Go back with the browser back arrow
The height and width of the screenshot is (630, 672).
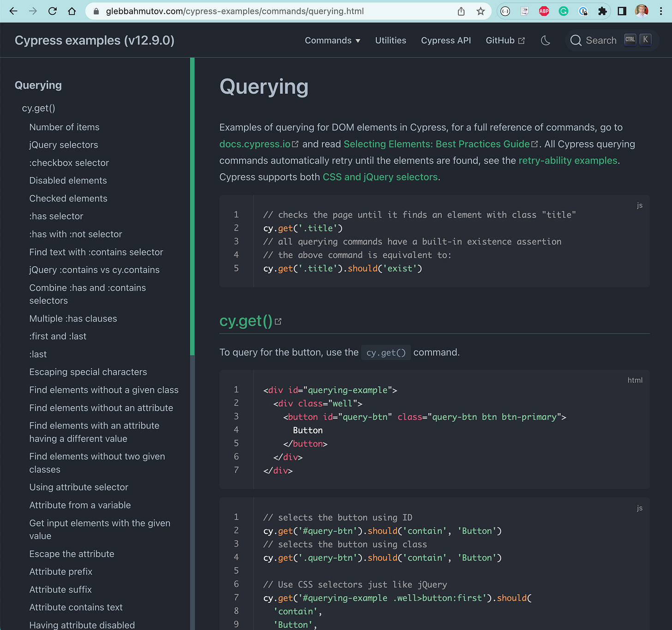coord(13,11)
